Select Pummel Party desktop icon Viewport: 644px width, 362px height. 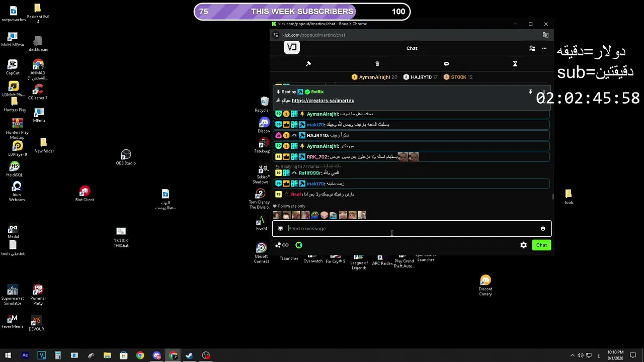click(38, 295)
